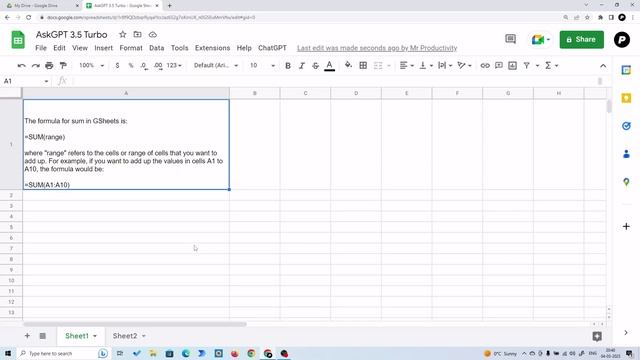This screenshot has height=360, width=640.
Task: Open the text color picker
Action: tap(329, 65)
